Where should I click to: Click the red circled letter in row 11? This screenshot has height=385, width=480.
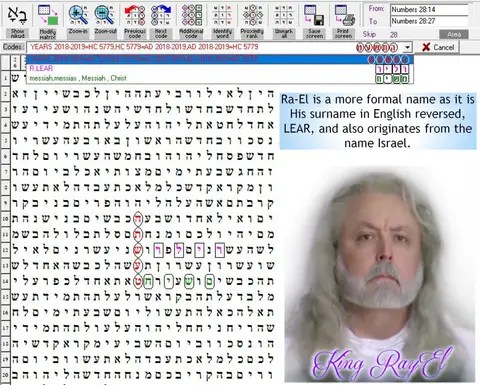(x=138, y=235)
